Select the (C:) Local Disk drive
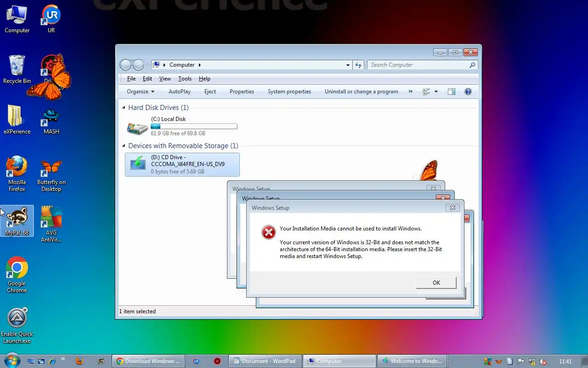Viewport: 588px width, 368px height. (x=182, y=126)
